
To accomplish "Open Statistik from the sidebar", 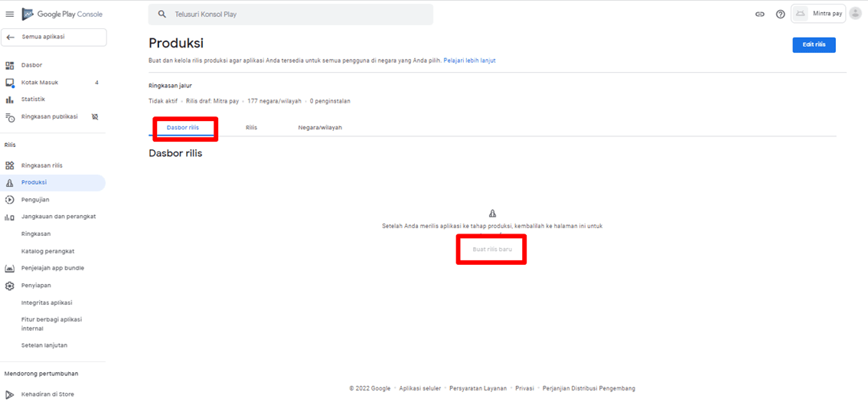I will coord(33,100).
